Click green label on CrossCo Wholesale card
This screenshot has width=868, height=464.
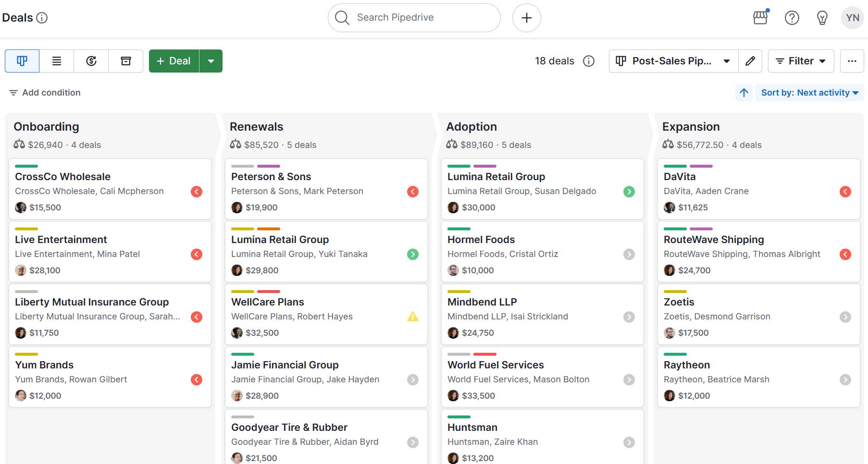(x=26, y=166)
